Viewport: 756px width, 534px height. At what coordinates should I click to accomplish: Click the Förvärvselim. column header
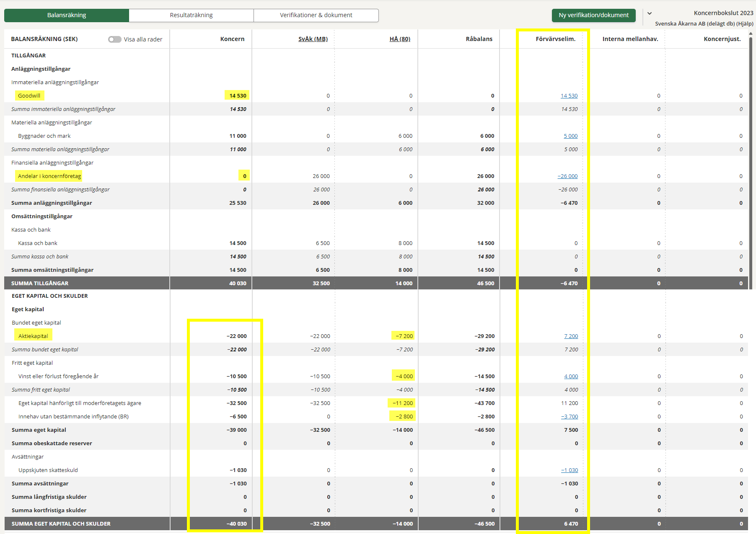555,39
